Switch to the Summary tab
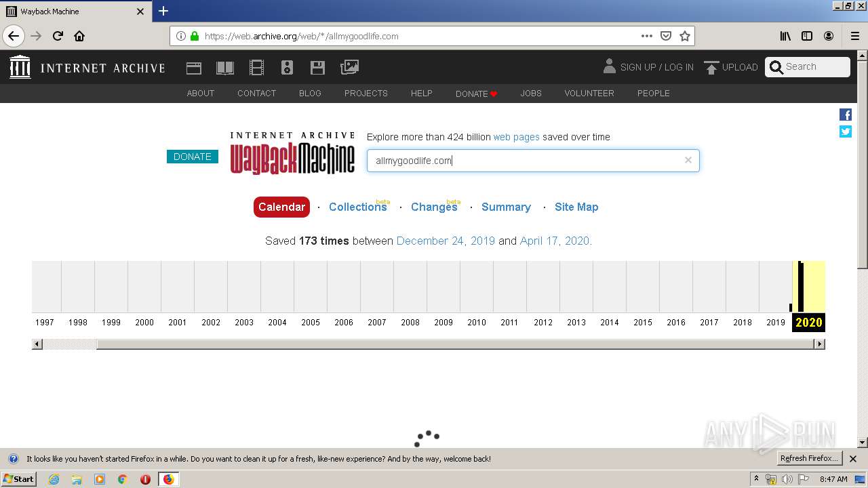Screen dimensions: 868x488 pos(506,207)
